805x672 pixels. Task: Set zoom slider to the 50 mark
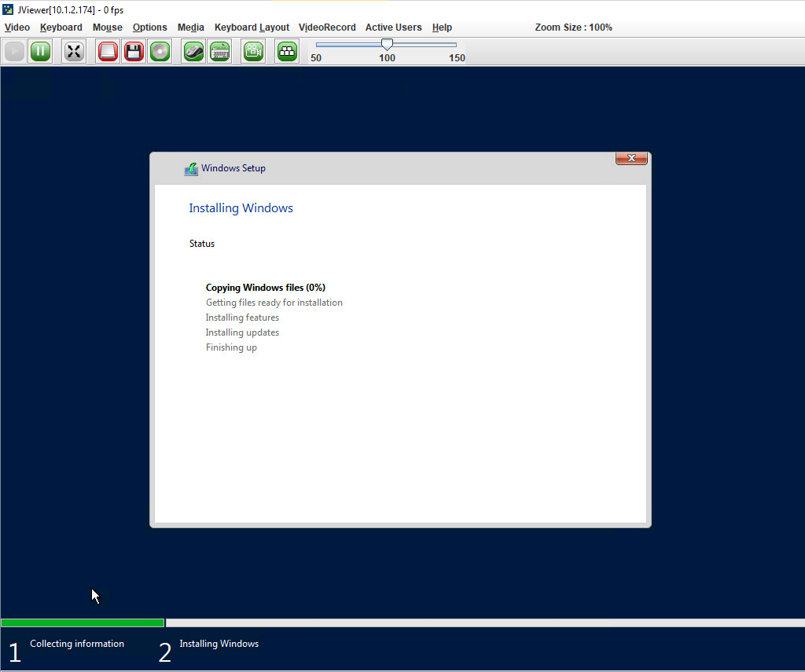[x=316, y=45]
